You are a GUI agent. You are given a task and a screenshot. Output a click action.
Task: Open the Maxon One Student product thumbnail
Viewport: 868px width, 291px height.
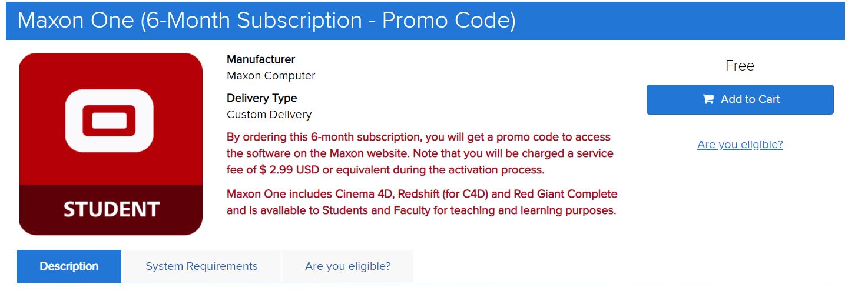click(111, 144)
